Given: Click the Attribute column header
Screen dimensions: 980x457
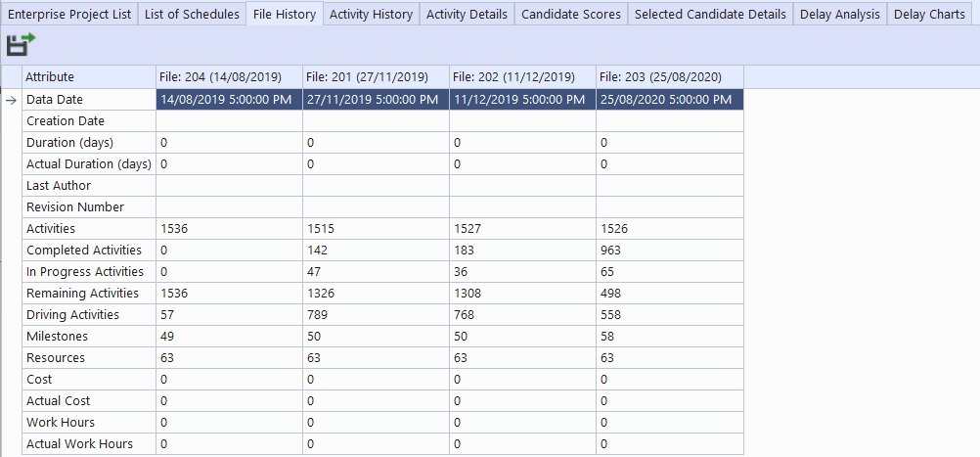Looking at the screenshot, I should click(88, 76).
